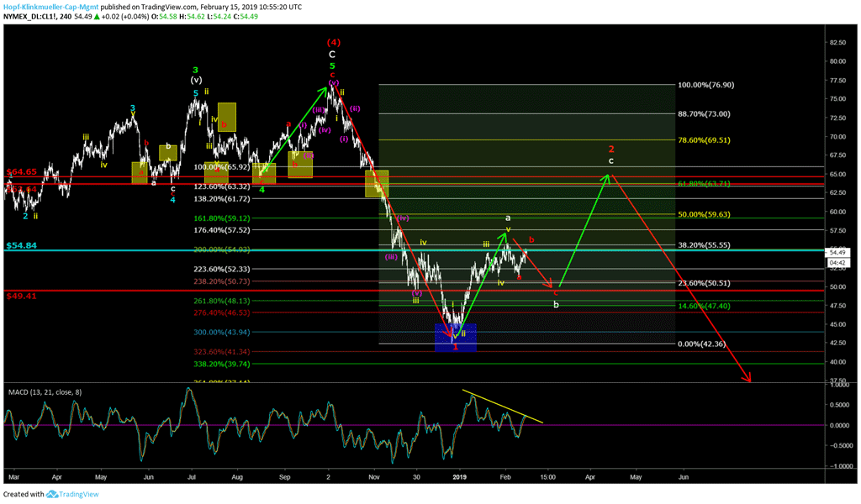Select the yellow trendline on MACD pane
Image resolution: width=861 pixels, height=504 pixels.
pos(503,407)
